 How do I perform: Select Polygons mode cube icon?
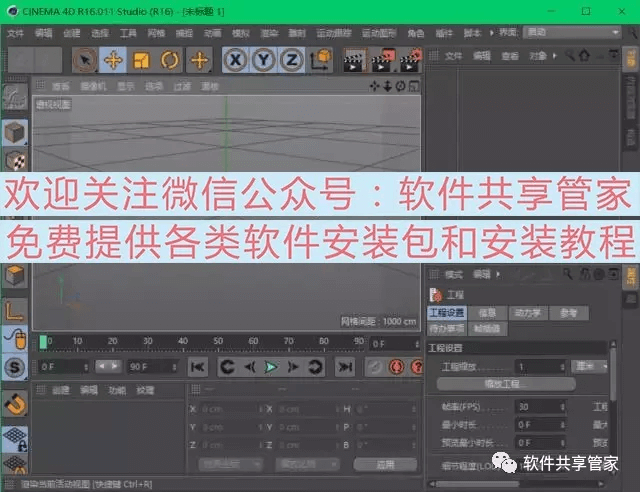point(15,276)
